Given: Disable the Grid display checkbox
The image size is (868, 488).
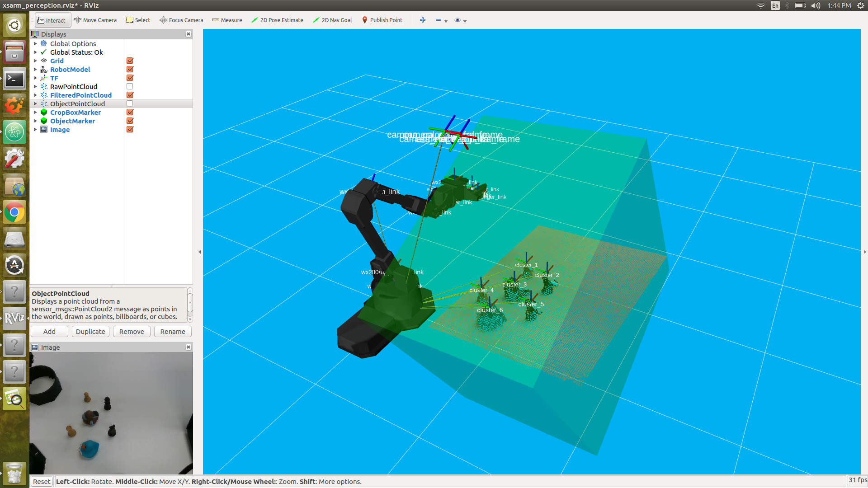Looking at the screenshot, I should click(x=130, y=61).
